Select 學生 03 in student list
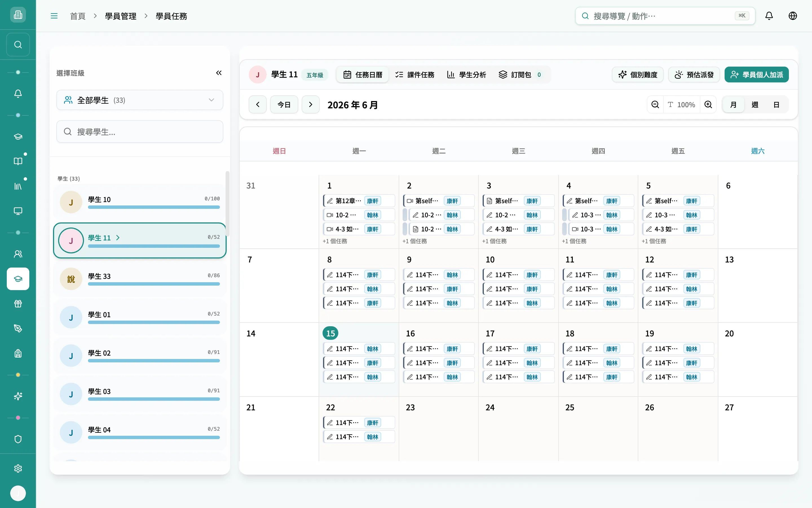The image size is (812, 508). [x=140, y=394]
